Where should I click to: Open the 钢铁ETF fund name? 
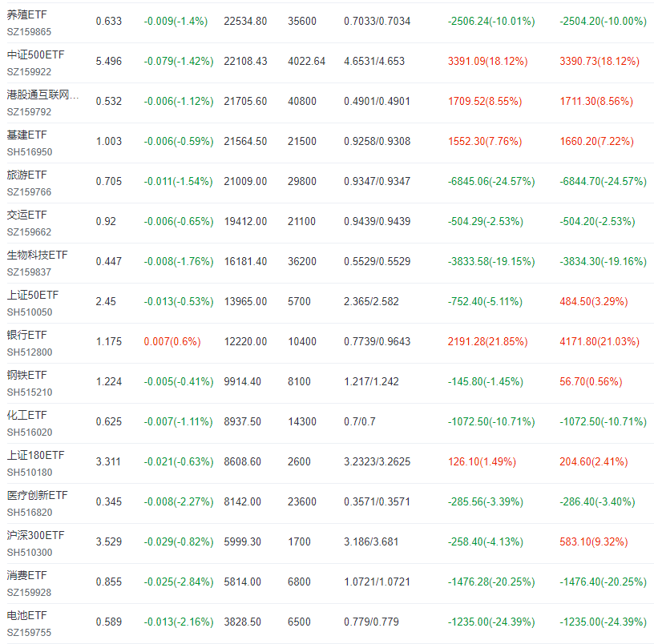[26, 375]
